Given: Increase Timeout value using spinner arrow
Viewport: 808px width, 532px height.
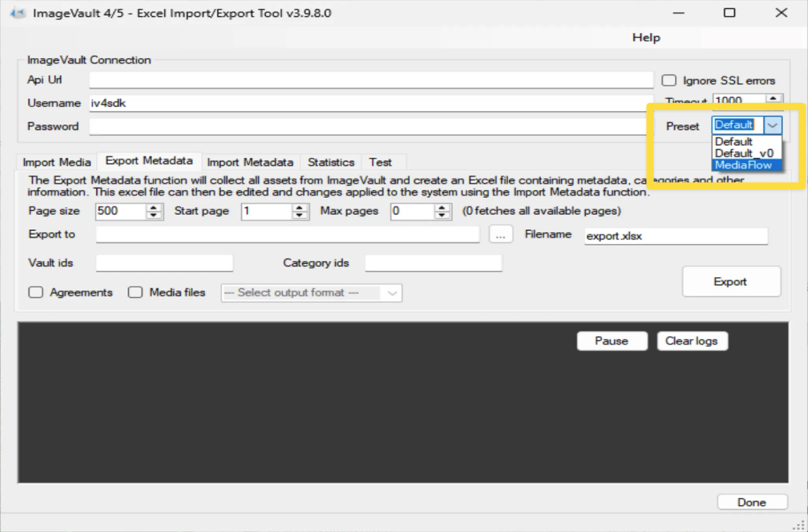Looking at the screenshot, I should click(773, 98).
